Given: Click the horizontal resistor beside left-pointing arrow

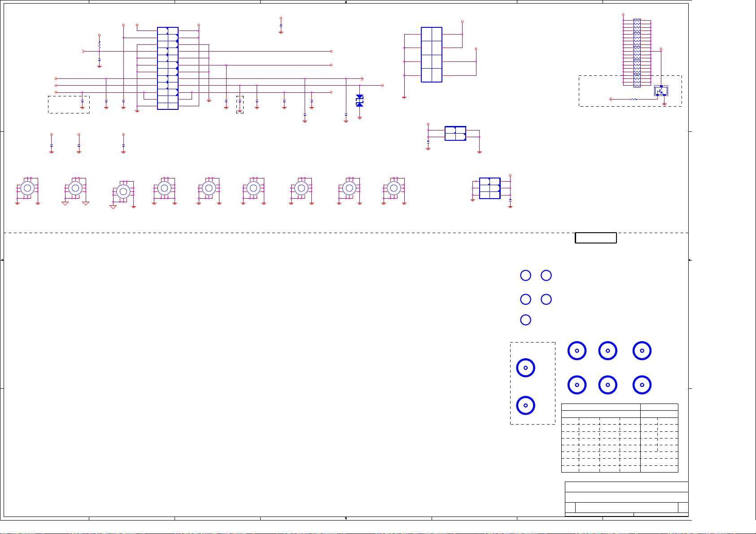Looking at the screenshot, I should click(634, 99).
